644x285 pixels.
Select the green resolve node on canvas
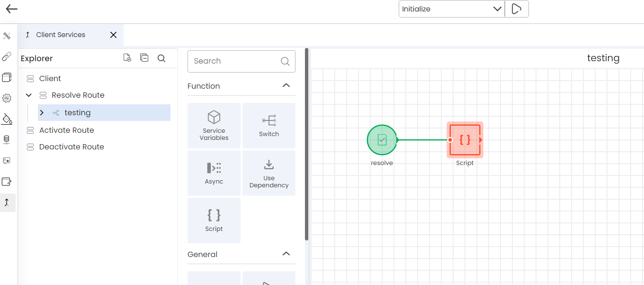382,140
